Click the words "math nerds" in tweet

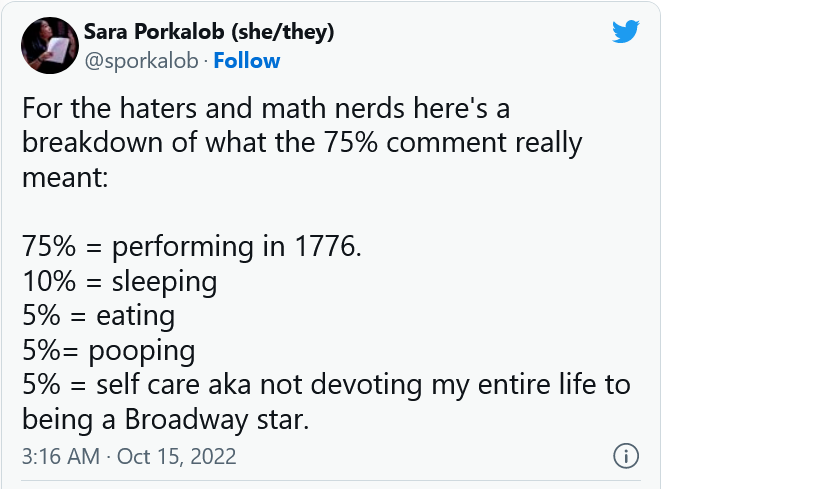point(288,107)
